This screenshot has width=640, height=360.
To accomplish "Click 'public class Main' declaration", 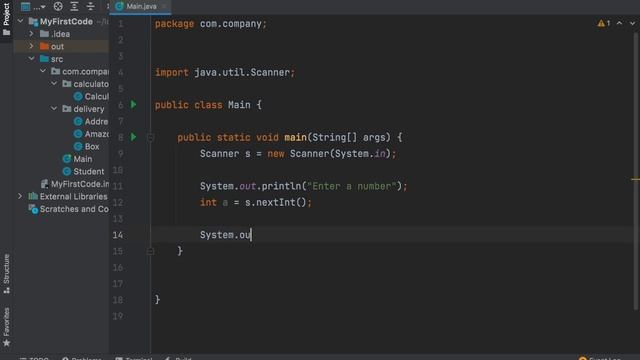I will (202, 105).
